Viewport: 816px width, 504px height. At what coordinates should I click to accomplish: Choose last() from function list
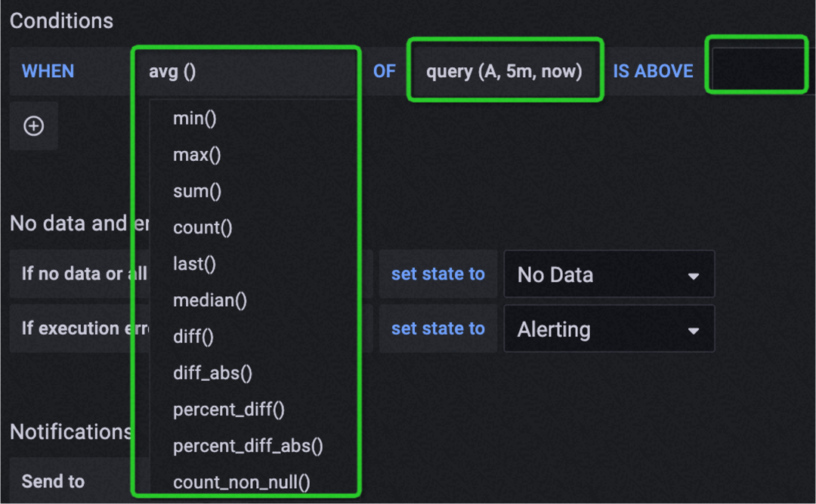[194, 264]
